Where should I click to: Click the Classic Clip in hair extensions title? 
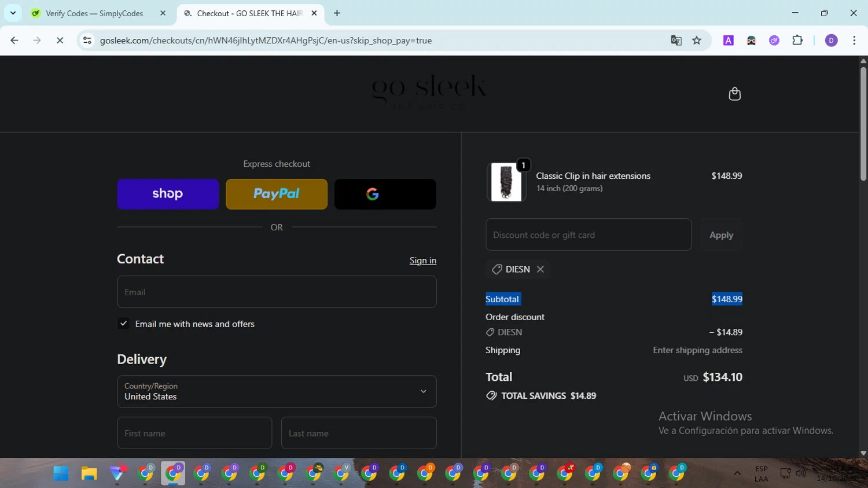coord(593,176)
